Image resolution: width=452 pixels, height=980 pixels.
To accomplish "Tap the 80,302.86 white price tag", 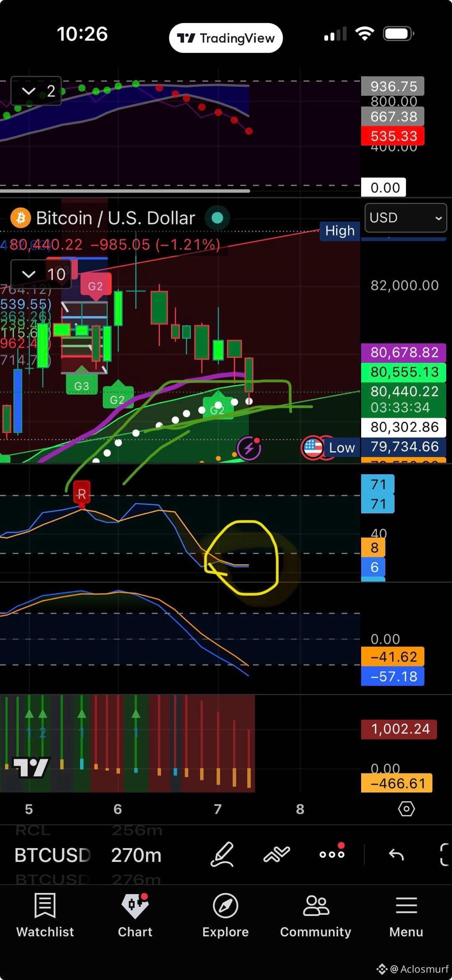I will click(404, 427).
